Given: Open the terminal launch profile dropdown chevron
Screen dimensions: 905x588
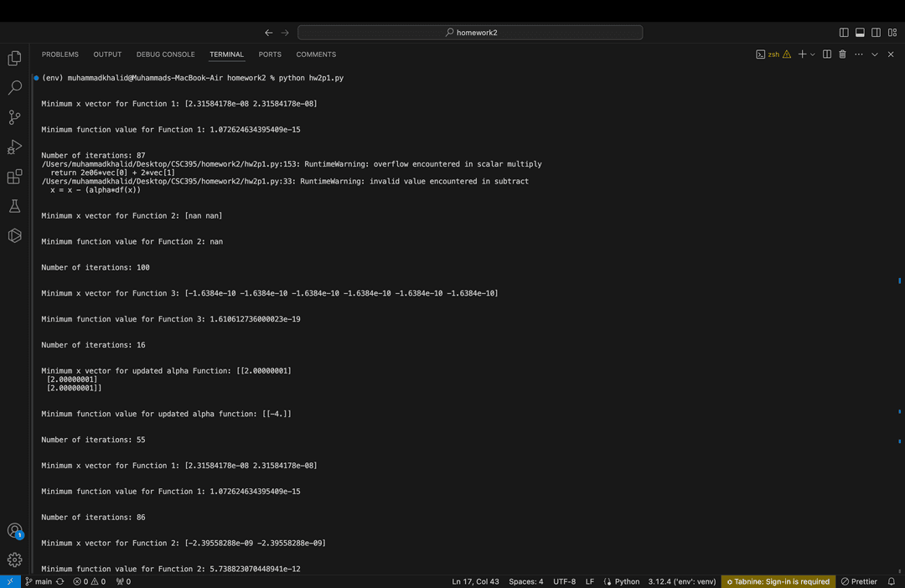Looking at the screenshot, I should [x=812, y=54].
